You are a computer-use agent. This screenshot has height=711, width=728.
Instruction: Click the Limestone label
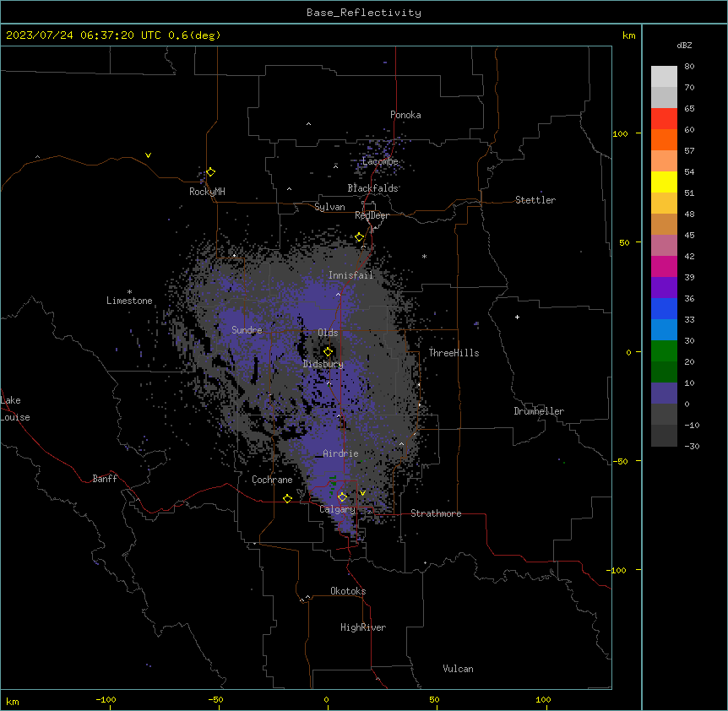pyautogui.click(x=129, y=301)
